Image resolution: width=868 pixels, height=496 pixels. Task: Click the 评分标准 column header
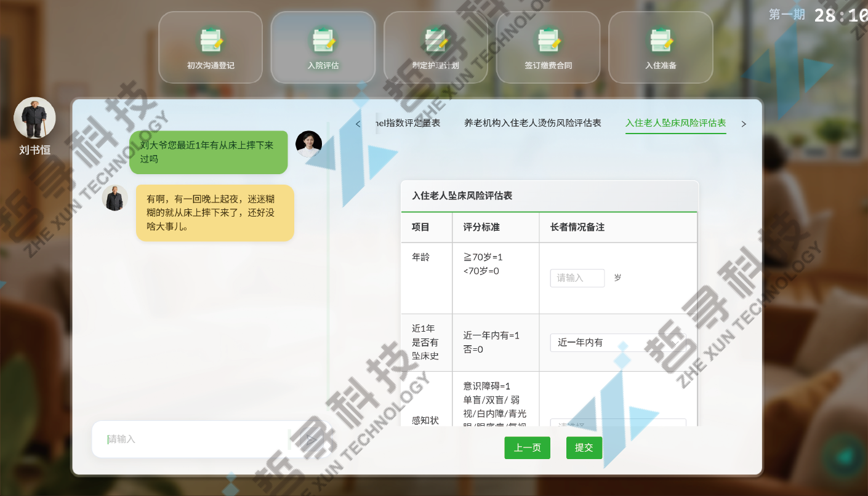click(481, 228)
